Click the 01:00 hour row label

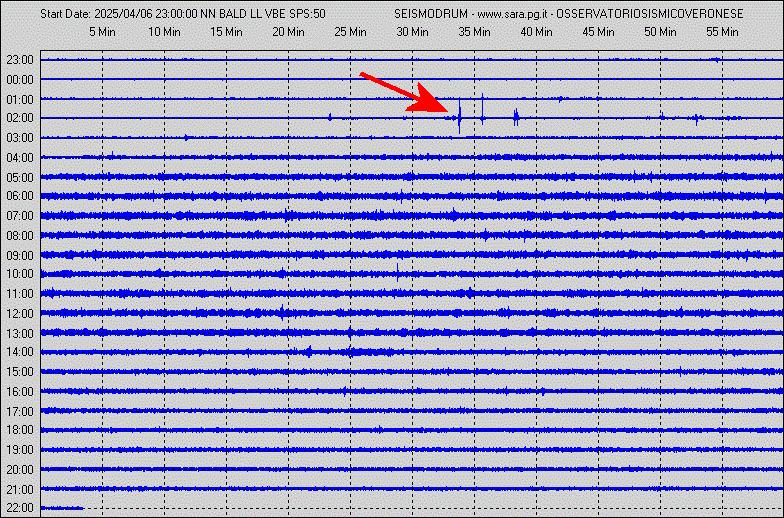point(20,100)
